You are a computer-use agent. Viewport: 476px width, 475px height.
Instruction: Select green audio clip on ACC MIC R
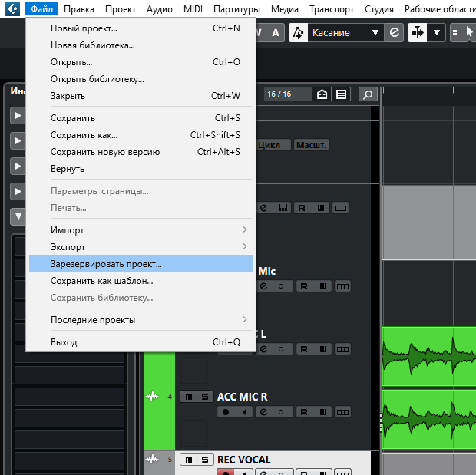(429, 420)
